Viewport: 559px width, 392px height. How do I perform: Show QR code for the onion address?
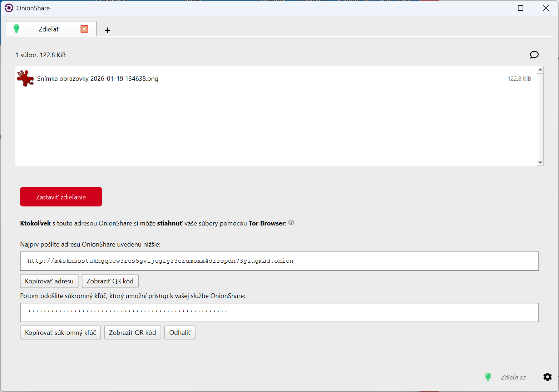click(x=110, y=281)
